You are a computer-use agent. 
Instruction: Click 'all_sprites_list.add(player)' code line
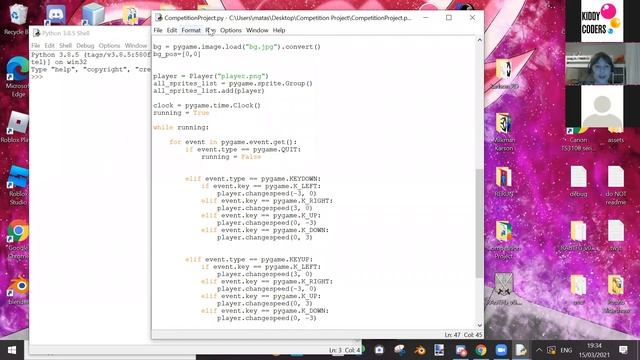pyautogui.click(x=209, y=91)
